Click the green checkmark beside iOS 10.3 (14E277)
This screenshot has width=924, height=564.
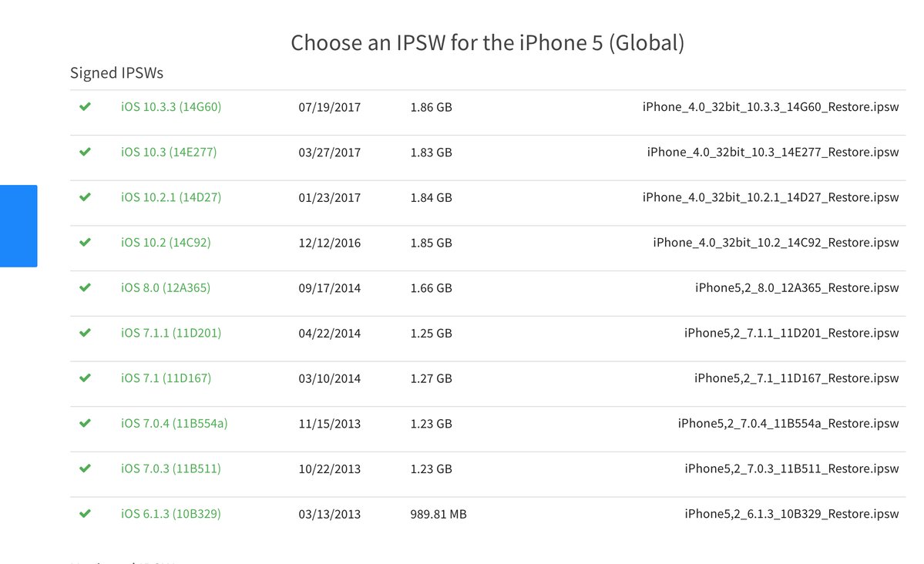pyautogui.click(x=85, y=152)
